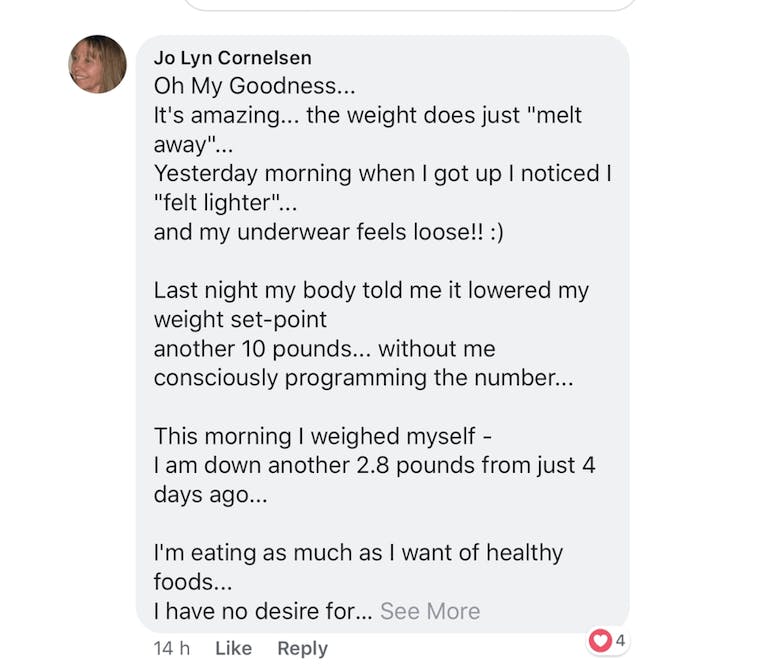This screenshot has height=671, width=763.
Task: Click the "Oh My Goodness..." line
Action: 254,86
